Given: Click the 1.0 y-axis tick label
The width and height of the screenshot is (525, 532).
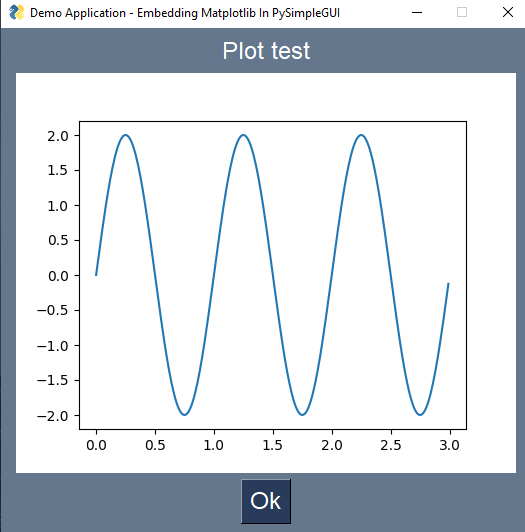Looking at the screenshot, I should click(58, 206).
